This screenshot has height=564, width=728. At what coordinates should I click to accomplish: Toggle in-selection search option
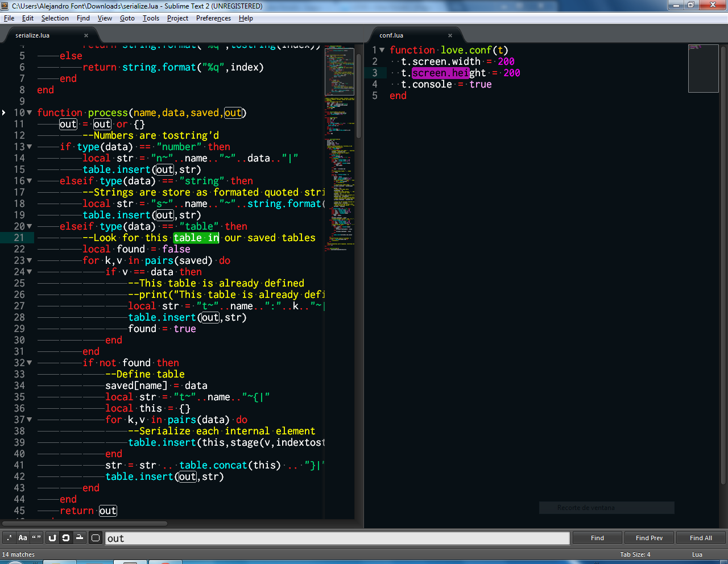[x=80, y=538]
